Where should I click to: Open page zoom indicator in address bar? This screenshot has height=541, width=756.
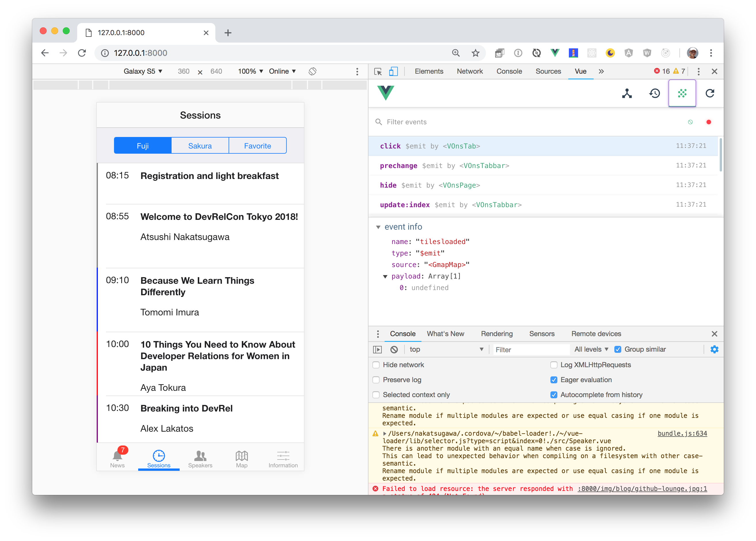coord(456,53)
